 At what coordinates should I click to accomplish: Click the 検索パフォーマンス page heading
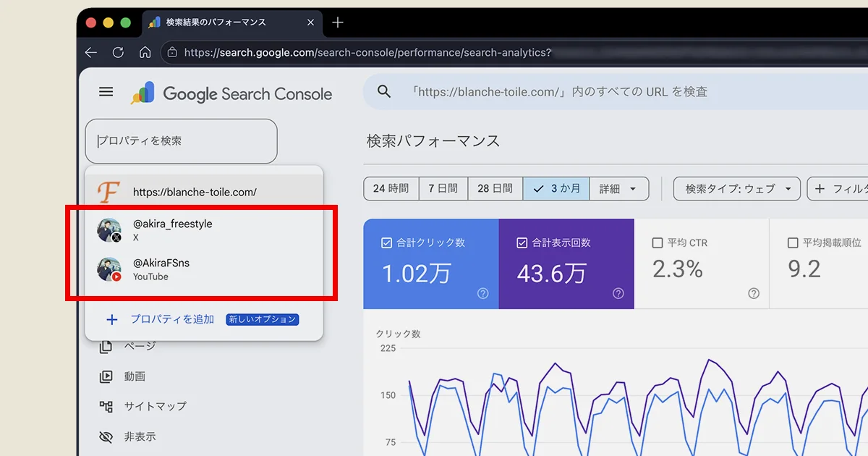click(433, 141)
